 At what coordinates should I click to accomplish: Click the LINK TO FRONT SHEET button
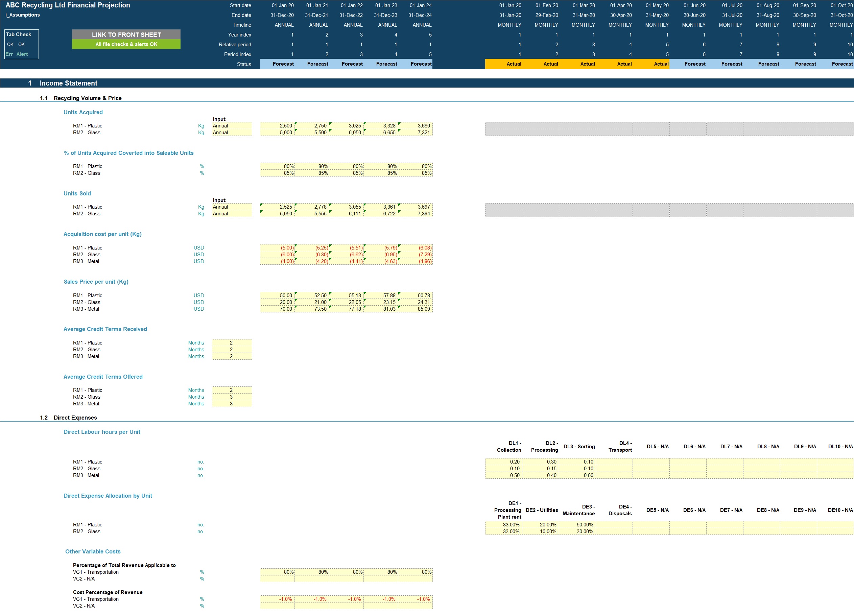(126, 34)
